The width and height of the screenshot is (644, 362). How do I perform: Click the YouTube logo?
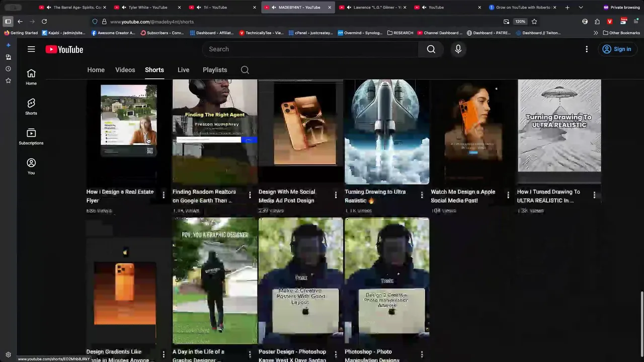coord(64,49)
